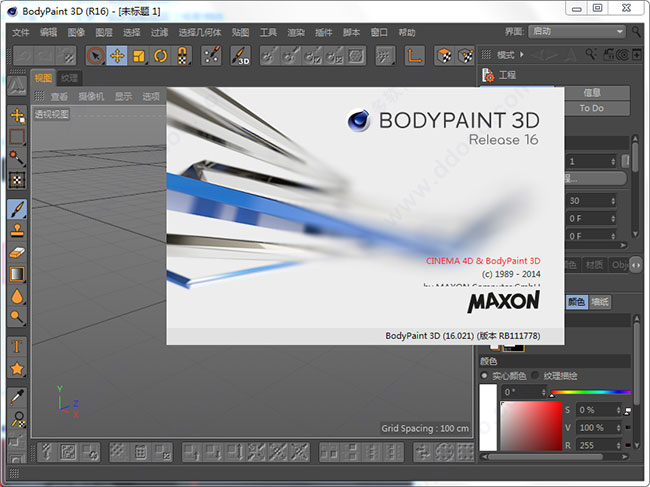This screenshot has width=650, height=487.
Task: Select the live selection arrow tool
Action: tap(96, 56)
